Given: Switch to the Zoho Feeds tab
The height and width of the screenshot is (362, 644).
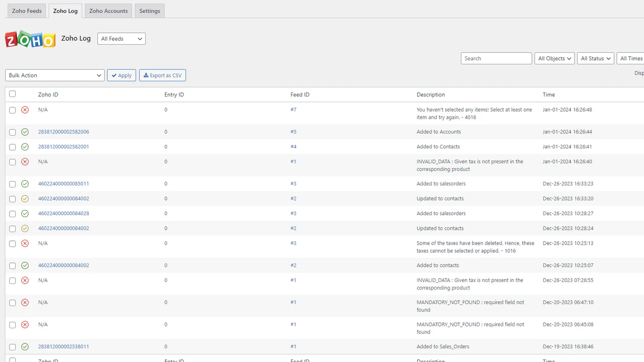Looking at the screenshot, I should (27, 11).
